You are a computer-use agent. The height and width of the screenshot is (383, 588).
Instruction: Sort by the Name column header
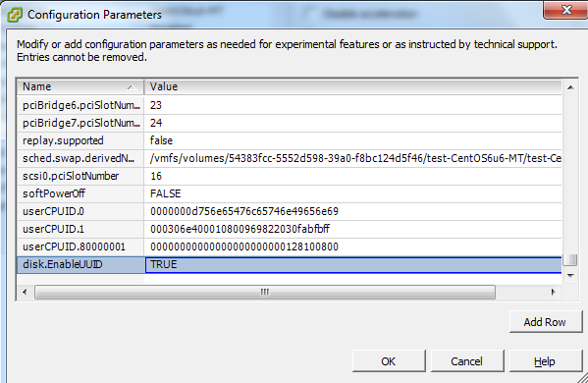tap(80, 86)
